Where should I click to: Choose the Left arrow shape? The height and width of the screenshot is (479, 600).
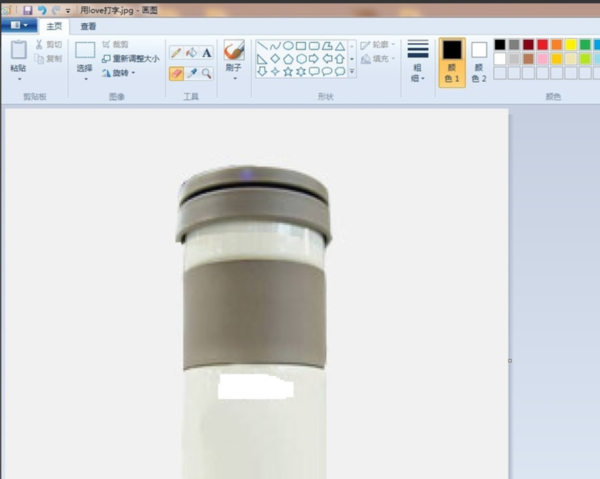pyautogui.click(x=327, y=59)
